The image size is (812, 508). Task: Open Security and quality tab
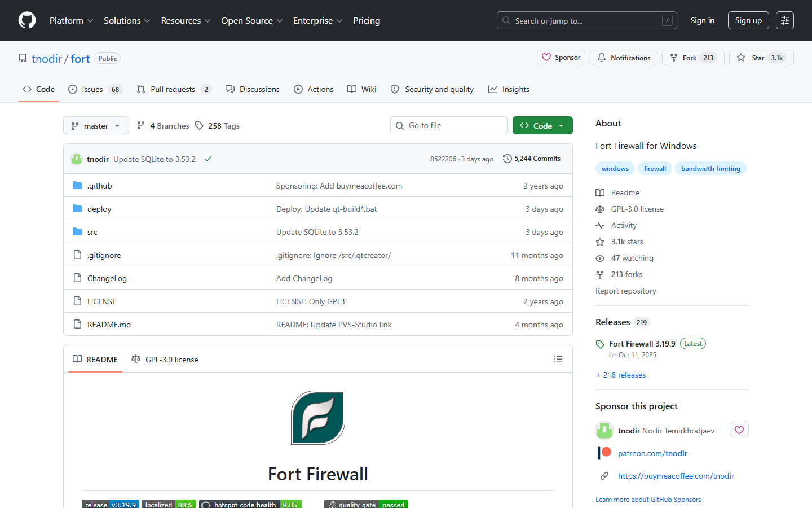(432, 89)
